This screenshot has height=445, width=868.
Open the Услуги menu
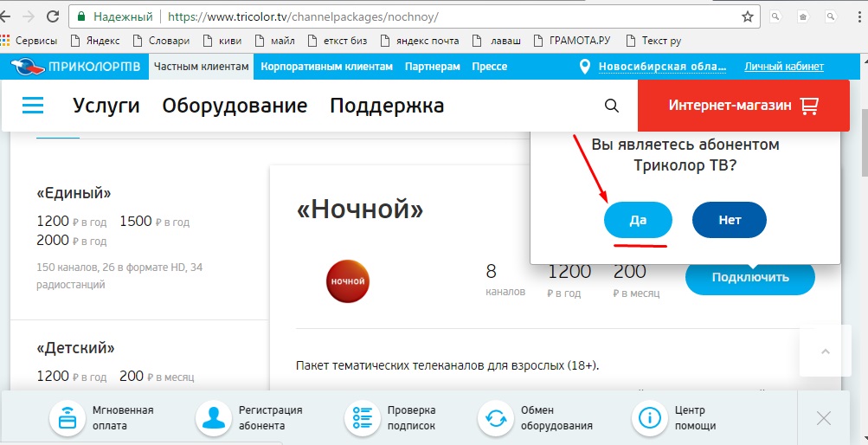(106, 106)
